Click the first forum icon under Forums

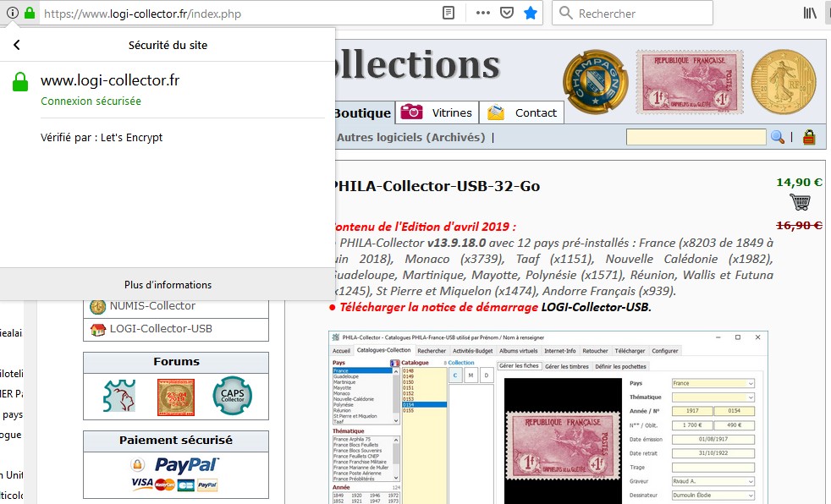click(x=119, y=396)
